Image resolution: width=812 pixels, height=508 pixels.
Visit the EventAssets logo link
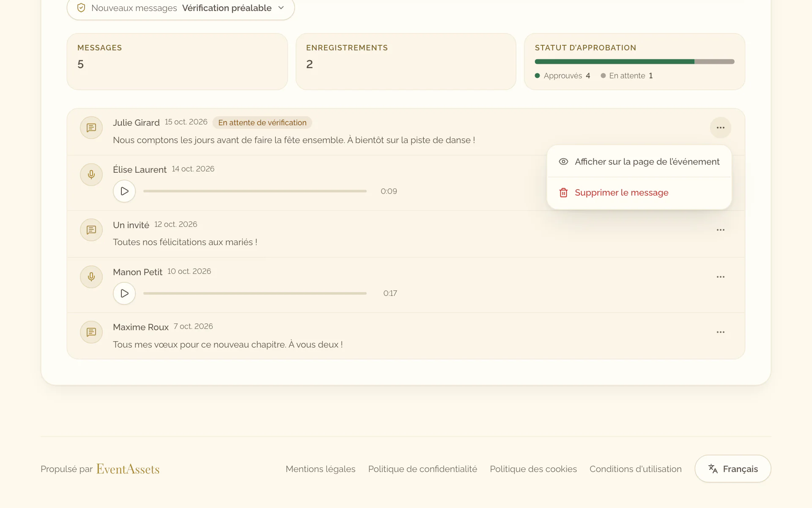128,469
